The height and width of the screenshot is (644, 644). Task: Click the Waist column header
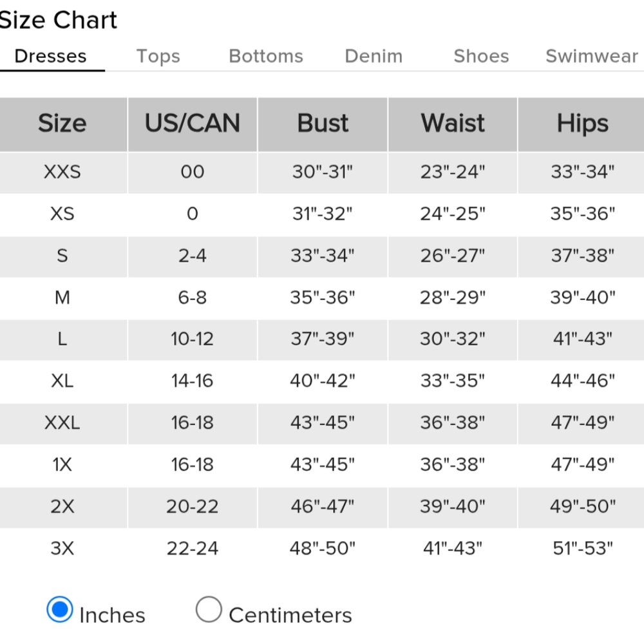coord(453,123)
